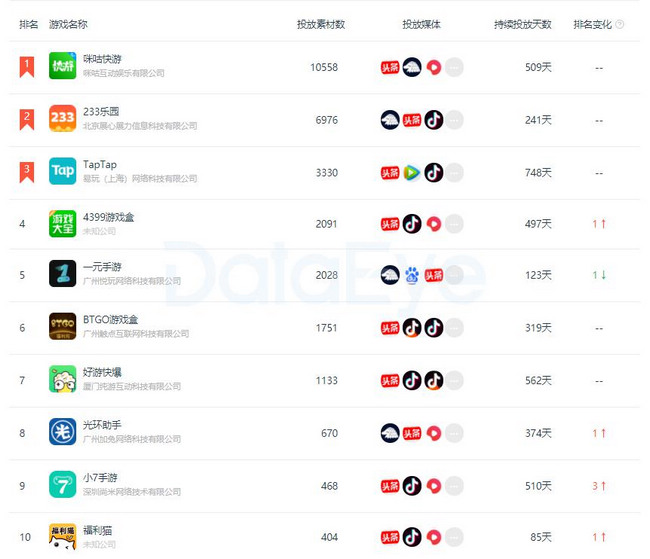Viewport: 650px width, 559px height.
Task: Open the 233乐园 orange app icon
Action: pos(63,118)
